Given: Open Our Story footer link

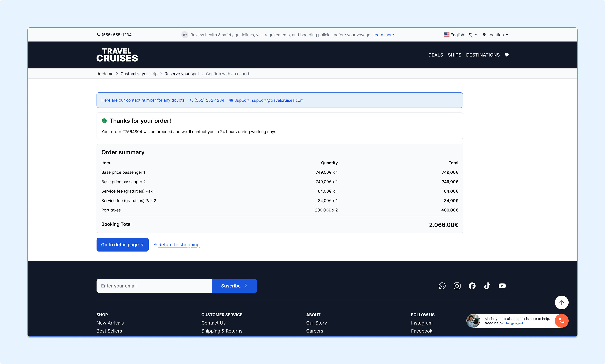Looking at the screenshot, I should pyautogui.click(x=317, y=323).
